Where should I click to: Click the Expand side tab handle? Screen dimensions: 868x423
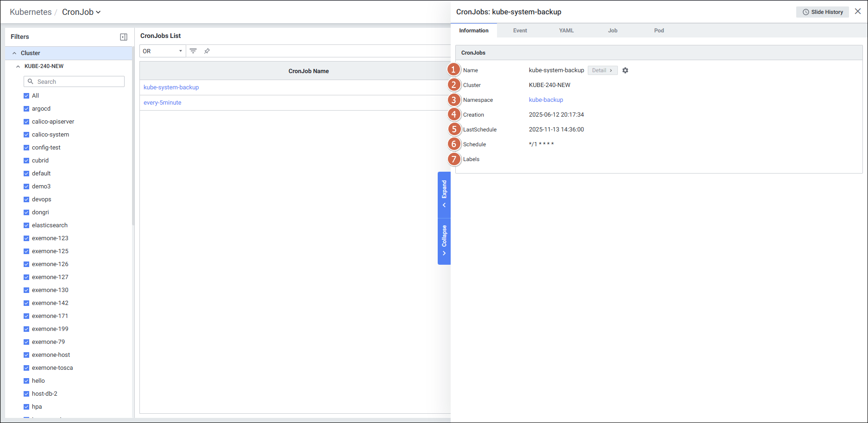444,194
